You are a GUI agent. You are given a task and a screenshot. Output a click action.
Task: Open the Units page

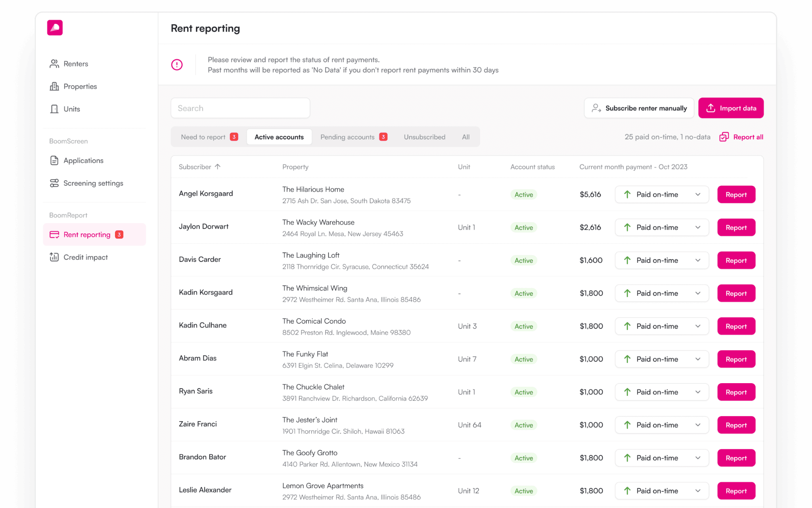point(71,109)
